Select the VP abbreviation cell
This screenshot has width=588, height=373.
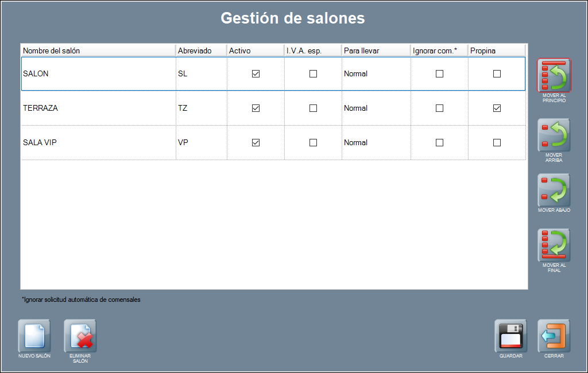coord(201,142)
